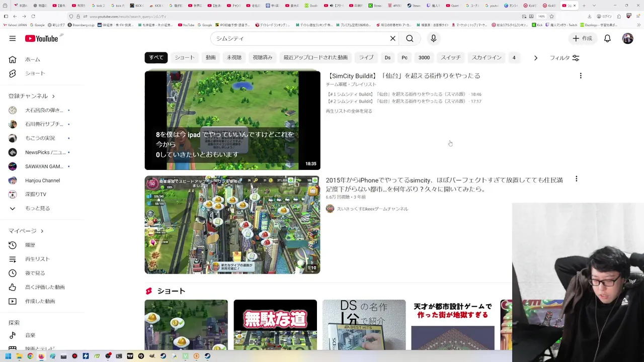This screenshot has height=362, width=644.
Task: Open Chrome from the taskbar
Action: [x=30, y=356]
